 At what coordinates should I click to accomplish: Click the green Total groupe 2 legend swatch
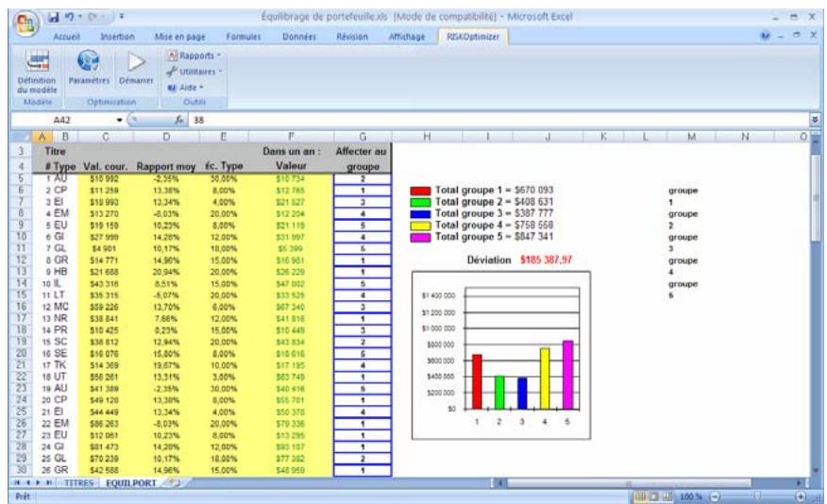420,202
